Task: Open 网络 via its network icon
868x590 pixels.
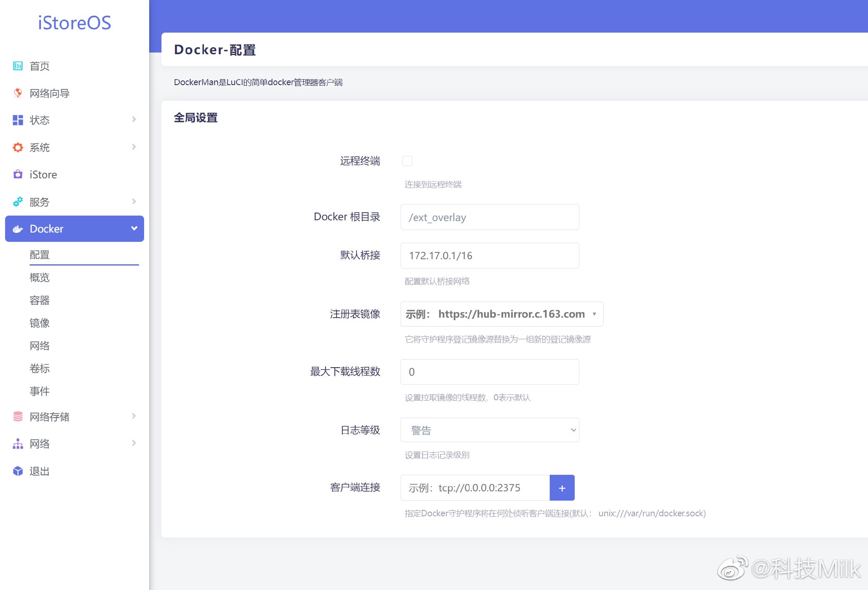Action: [17, 444]
